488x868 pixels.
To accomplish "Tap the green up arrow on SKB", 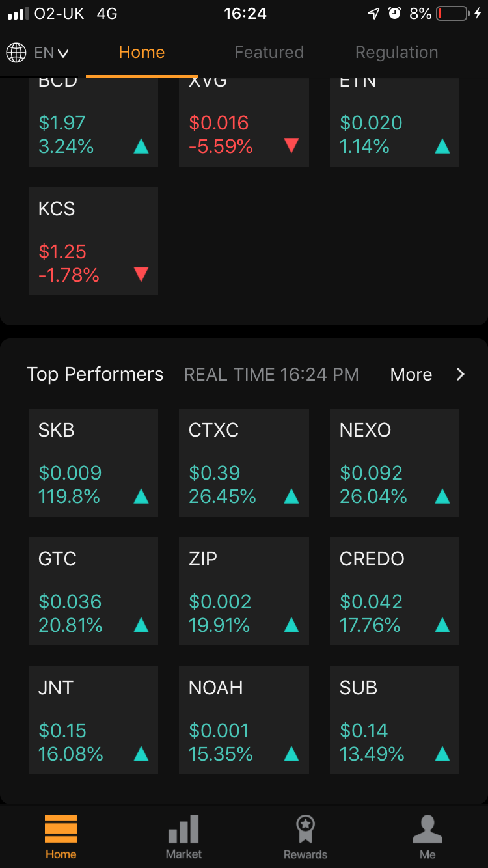I will point(141,497).
